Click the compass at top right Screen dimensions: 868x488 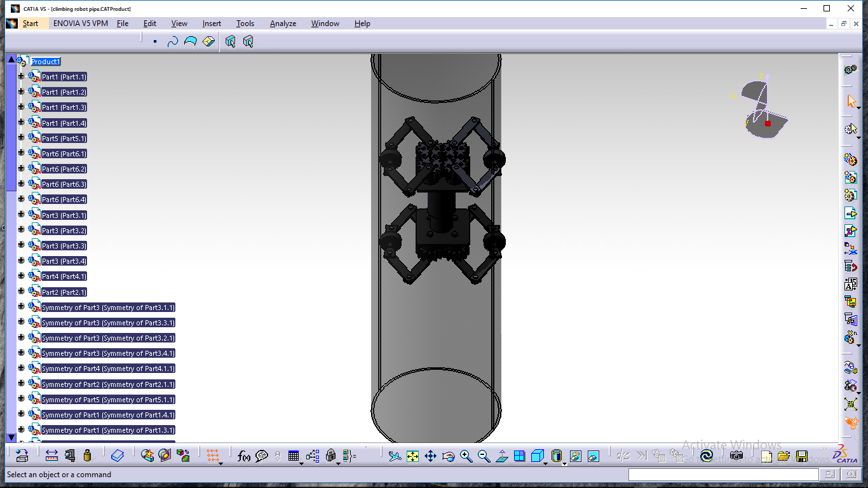(x=761, y=105)
